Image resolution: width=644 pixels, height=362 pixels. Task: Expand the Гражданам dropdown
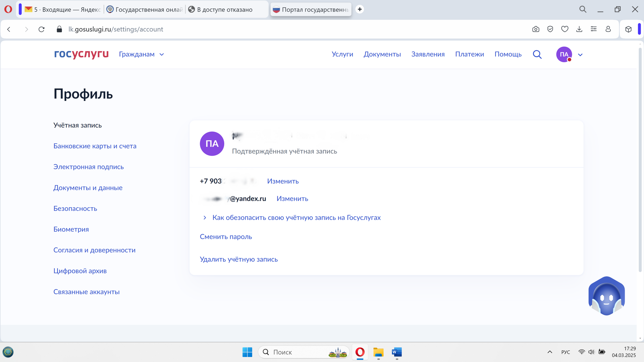pyautogui.click(x=142, y=54)
